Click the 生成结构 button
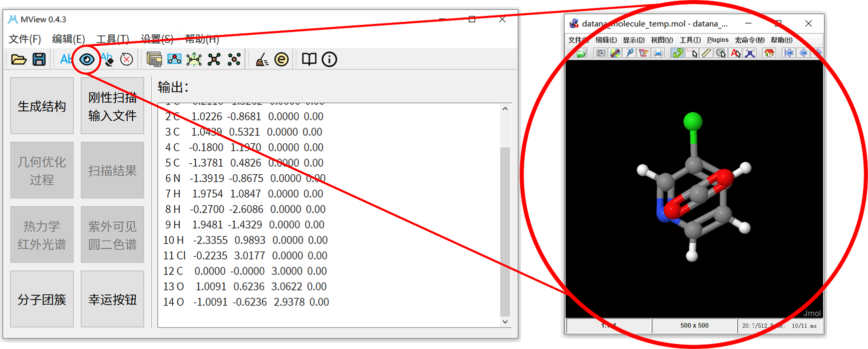Viewport: 868px width, 349px height. pos(42,106)
